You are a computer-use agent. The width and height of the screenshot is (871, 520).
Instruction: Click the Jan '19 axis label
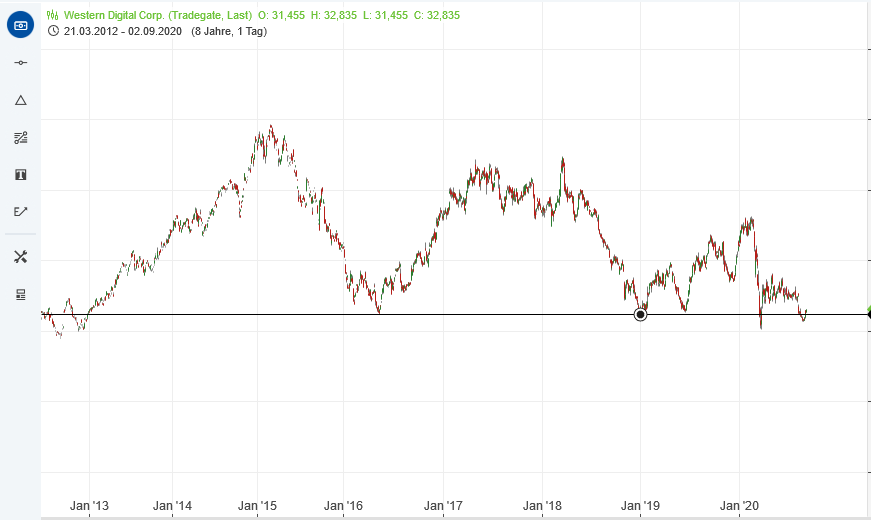640,506
